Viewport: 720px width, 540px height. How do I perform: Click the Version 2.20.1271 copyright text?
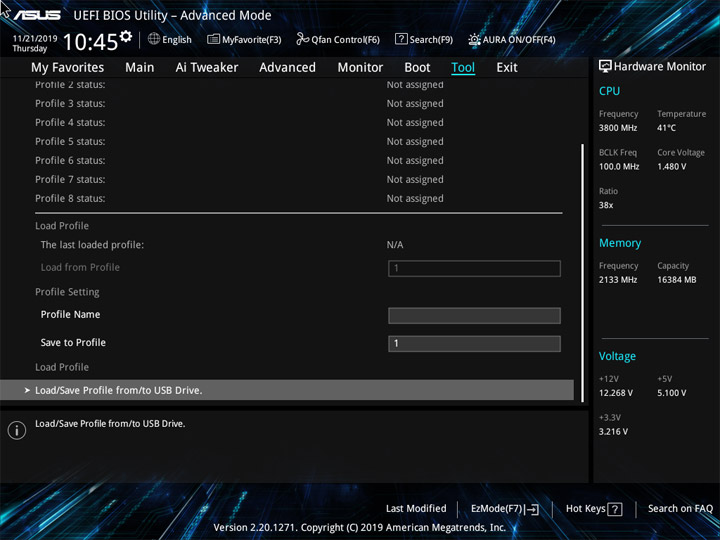click(360, 528)
